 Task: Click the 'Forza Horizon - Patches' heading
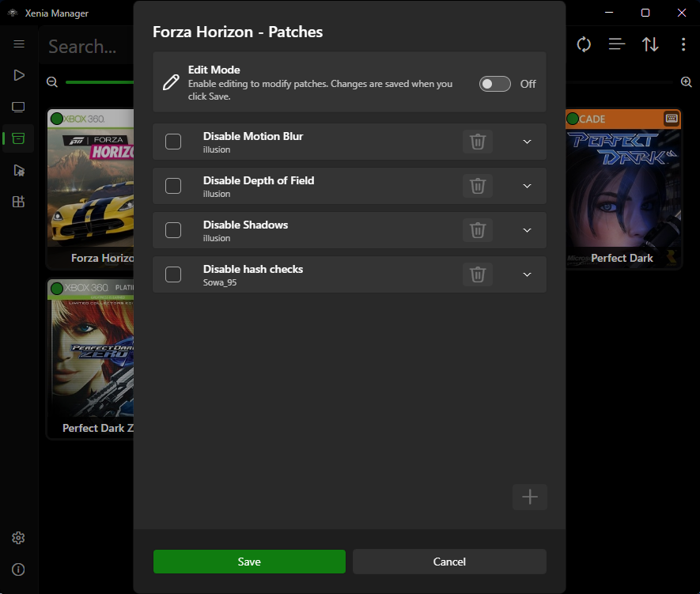point(237,32)
